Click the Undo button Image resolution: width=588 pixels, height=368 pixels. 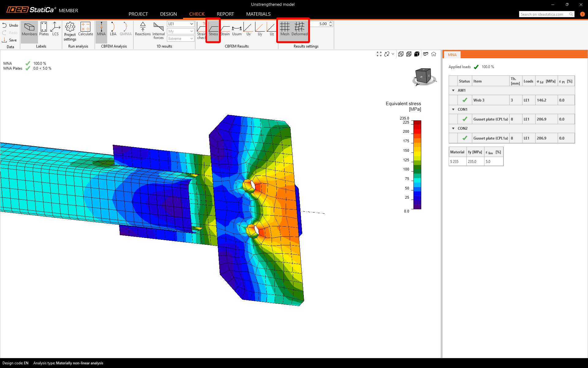pos(10,25)
